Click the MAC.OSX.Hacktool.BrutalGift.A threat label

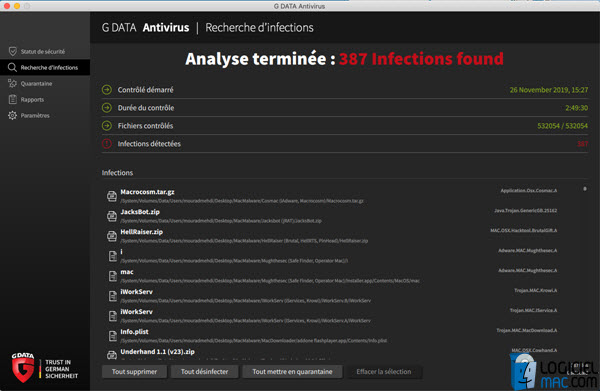tap(523, 230)
